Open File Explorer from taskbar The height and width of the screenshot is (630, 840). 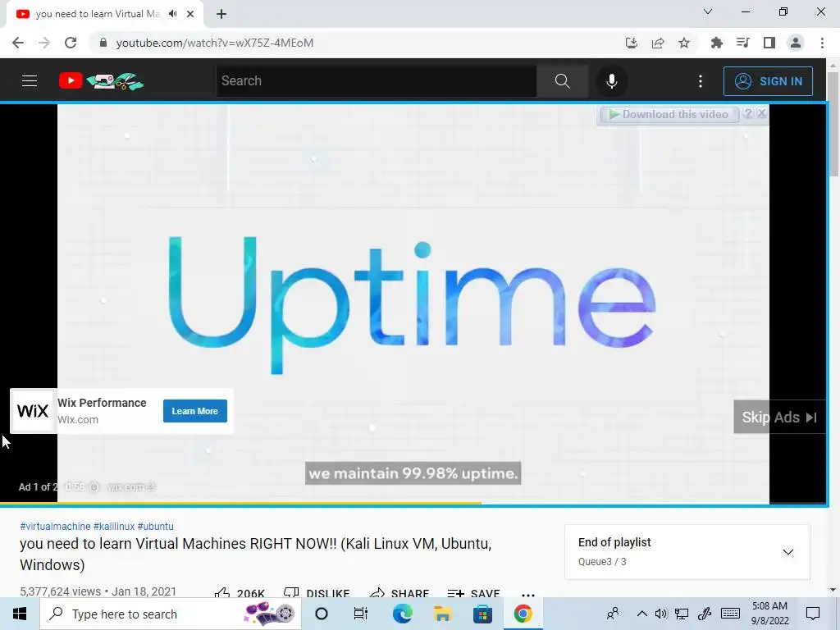[x=442, y=614]
